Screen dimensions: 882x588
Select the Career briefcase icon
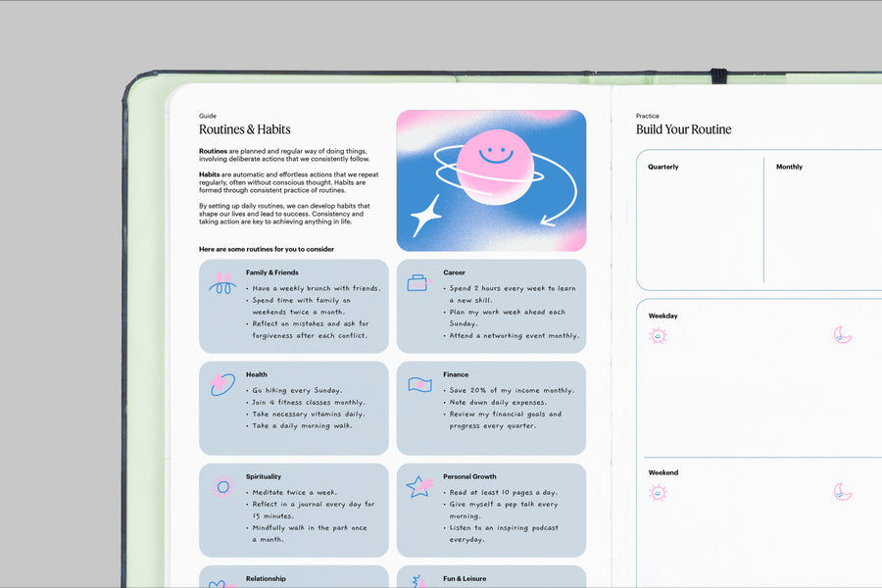(x=418, y=283)
